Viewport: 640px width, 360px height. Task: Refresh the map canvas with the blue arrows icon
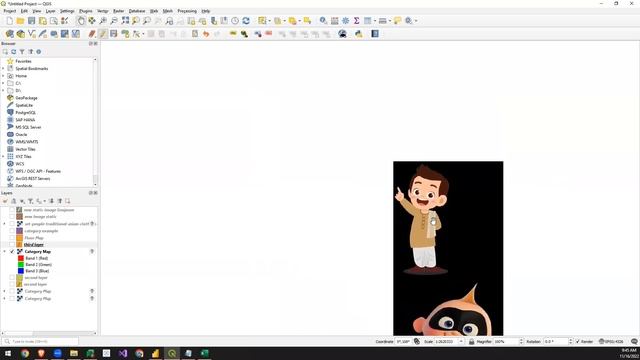pos(246,21)
